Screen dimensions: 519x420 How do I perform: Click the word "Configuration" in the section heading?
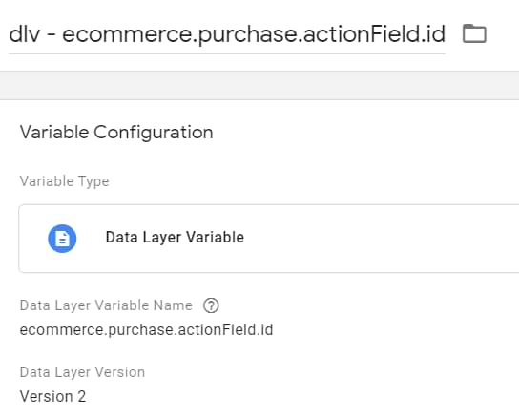[154, 133]
